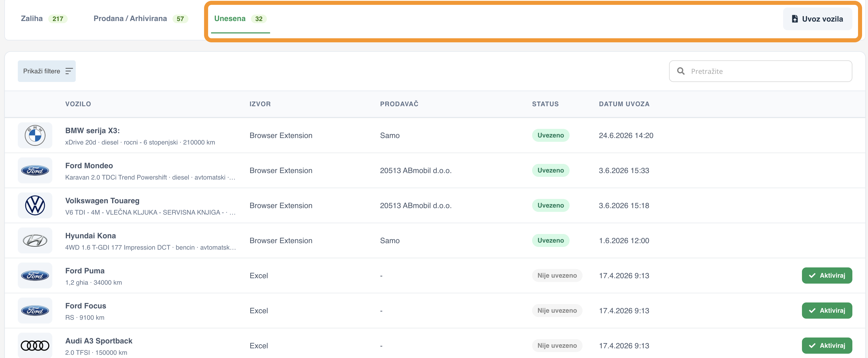Click the 4WD 1.6 T-GDI 177 description
The width and height of the screenshot is (868, 358).
pos(150,248)
